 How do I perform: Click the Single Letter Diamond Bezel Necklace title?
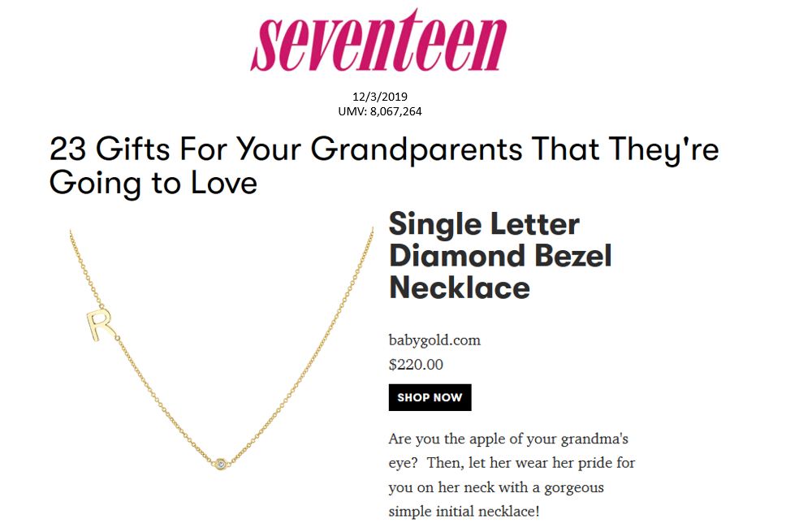click(499, 255)
